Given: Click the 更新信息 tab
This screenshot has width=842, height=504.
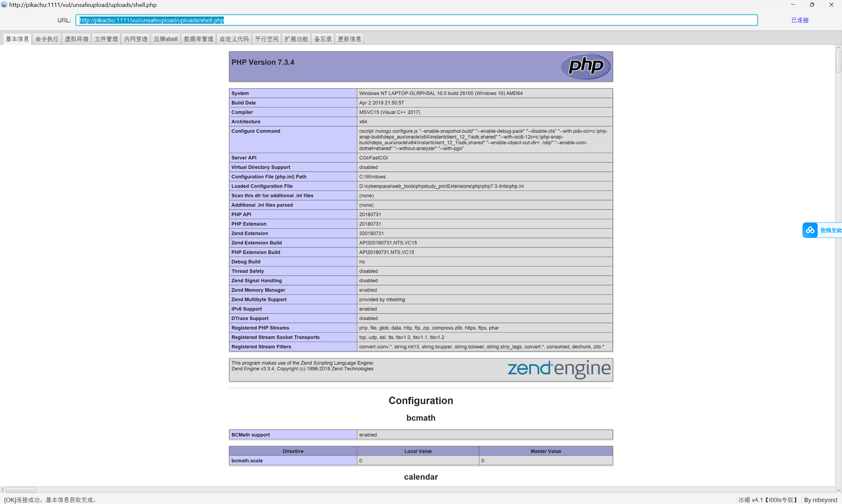Looking at the screenshot, I should point(349,39).
